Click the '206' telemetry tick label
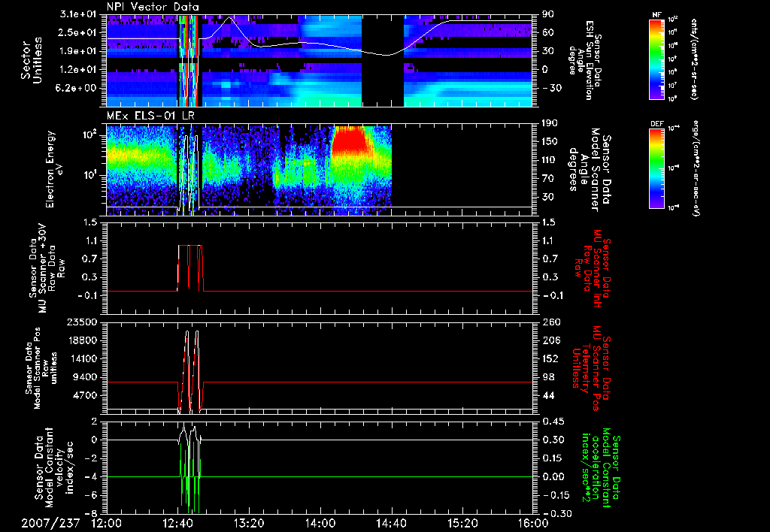The height and width of the screenshot is (532, 770). pyautogui.click(x=550, y=340)
